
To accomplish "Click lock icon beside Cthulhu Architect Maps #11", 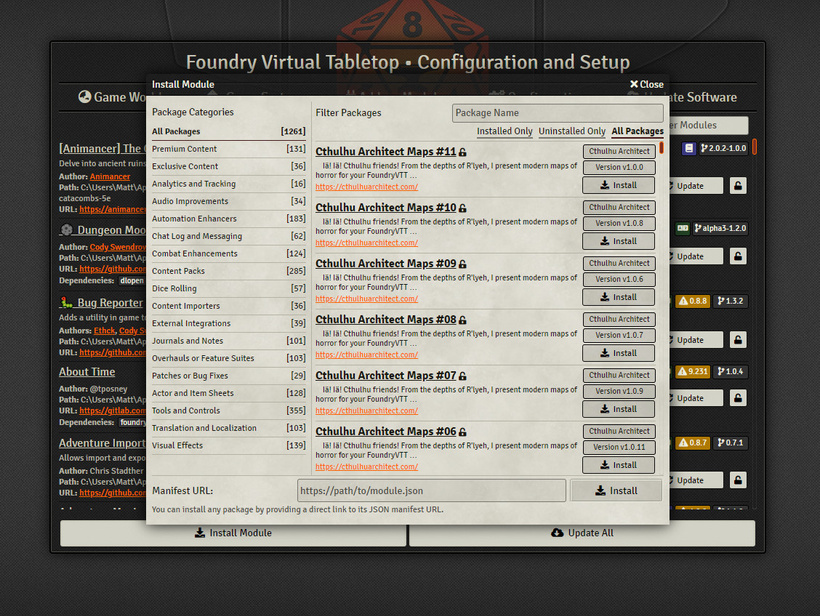I will coord(462,152).
